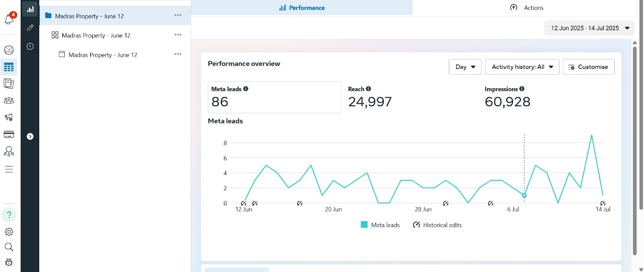Screen dimensions: 644x272
Task: Click the Billing credit card icon
Action: [9, 134]
